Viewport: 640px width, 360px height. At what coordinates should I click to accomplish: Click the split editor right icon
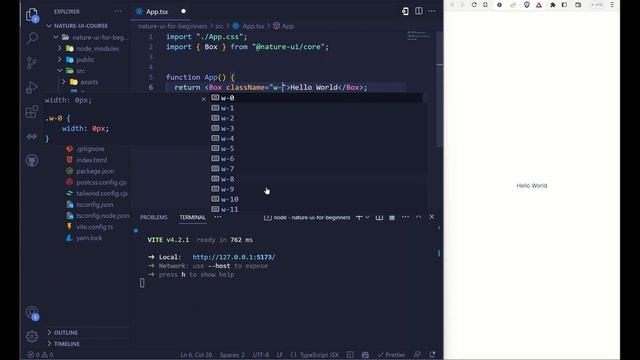(x=419, y=11)
